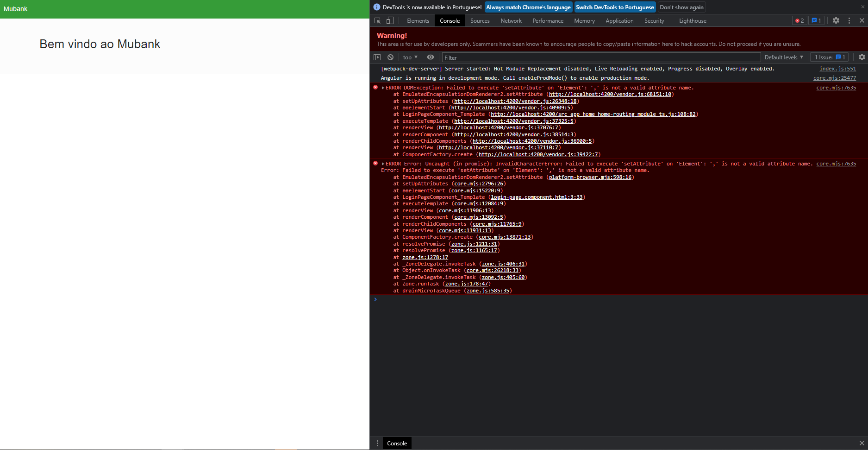The image size is (868, 450).
Task: Click the red error count badge
Action: 799,20
